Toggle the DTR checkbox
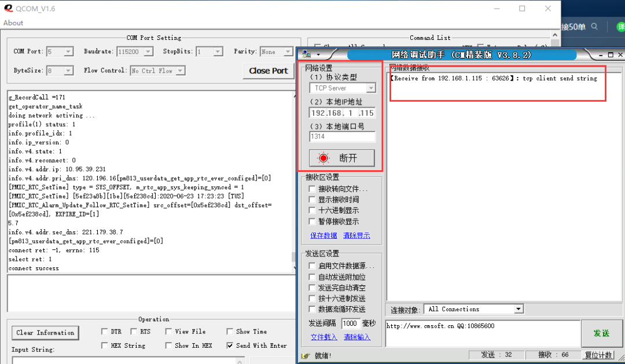625x364 pixels. (104, 332)
